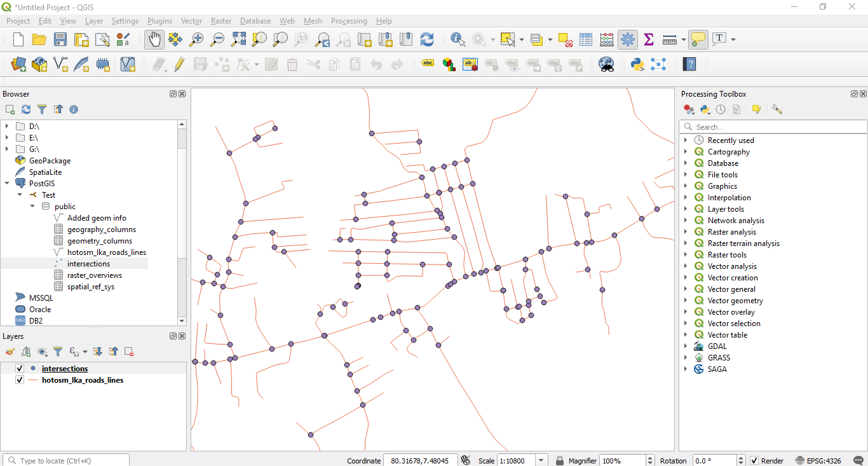The height and width of the screenshot is (466, 868).
Task: Activate the Identify Features tool
Action: tap(458, 39)
